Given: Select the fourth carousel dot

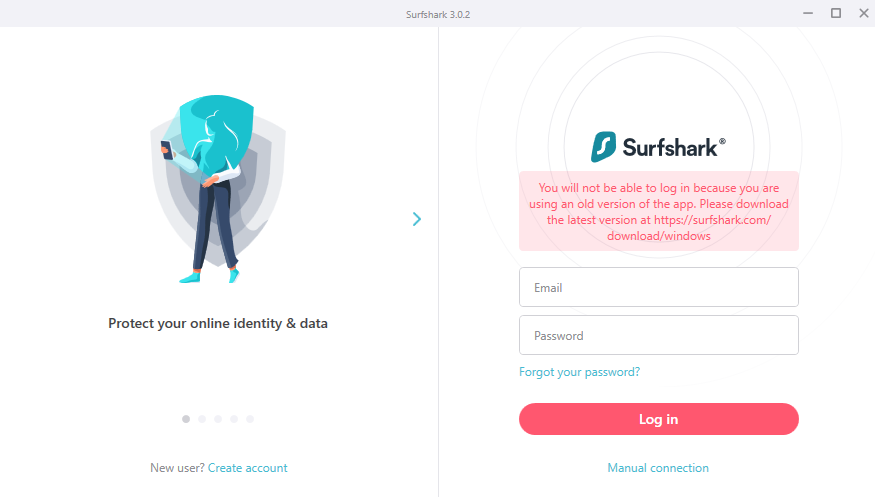Looking at the screenshot, I should pyautogui.click(x=234, y=419).
